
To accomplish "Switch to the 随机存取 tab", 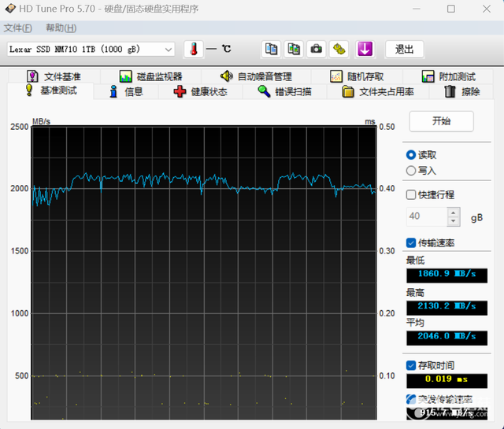I will click(x=357, y=76).
